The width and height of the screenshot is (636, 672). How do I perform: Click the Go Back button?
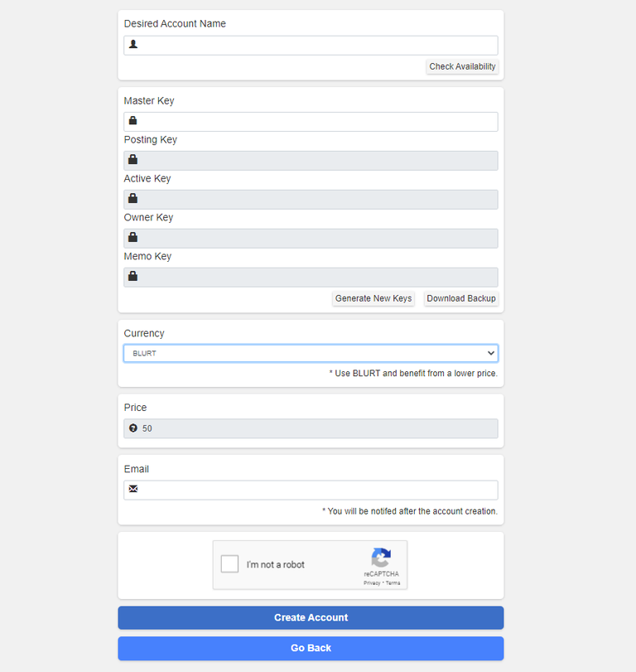point(311,648)
